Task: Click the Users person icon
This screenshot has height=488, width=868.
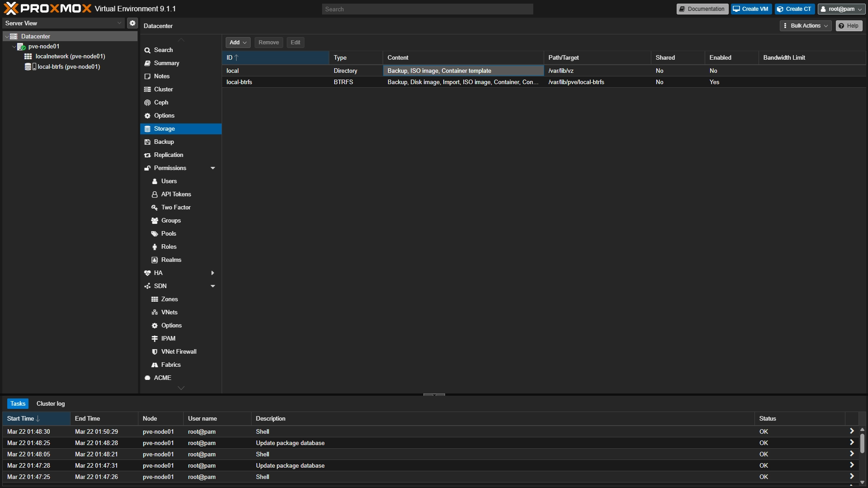Action: (155, 181)
